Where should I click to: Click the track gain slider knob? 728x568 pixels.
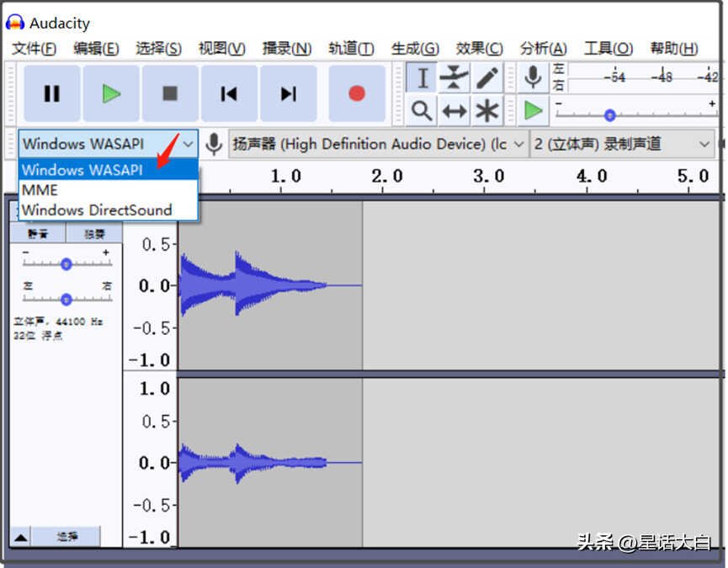(66, 264)
